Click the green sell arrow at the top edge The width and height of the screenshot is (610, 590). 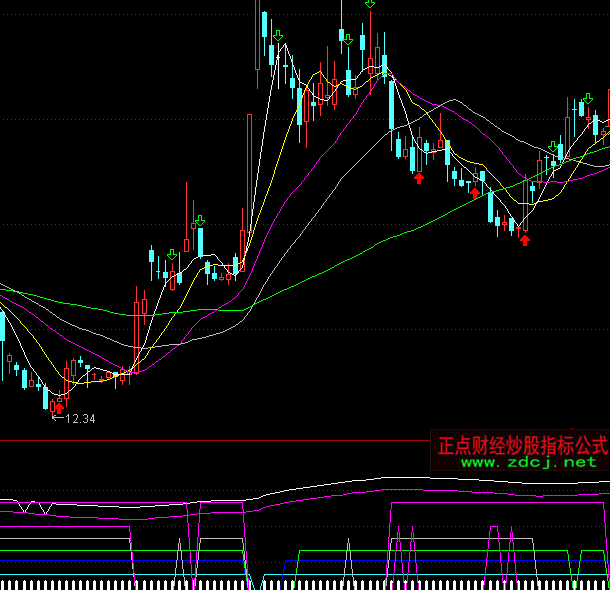coord(370,4)
